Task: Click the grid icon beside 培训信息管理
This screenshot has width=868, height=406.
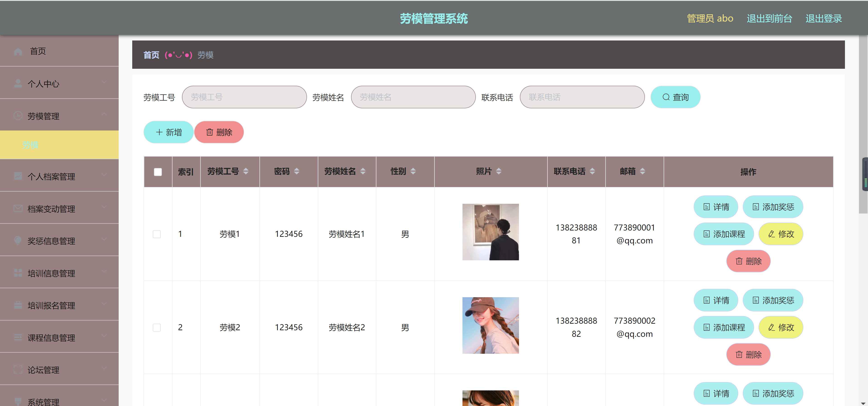Action: [18, 273]
